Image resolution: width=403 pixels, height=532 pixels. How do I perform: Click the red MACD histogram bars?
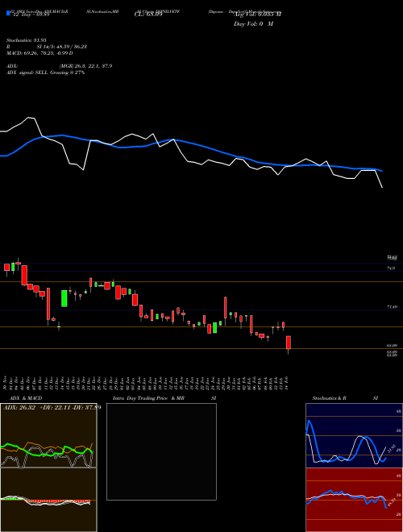pyautogui.click(x=58, y=501)
